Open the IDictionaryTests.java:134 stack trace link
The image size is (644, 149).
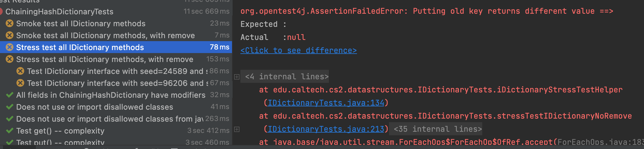tap(326, 103)
